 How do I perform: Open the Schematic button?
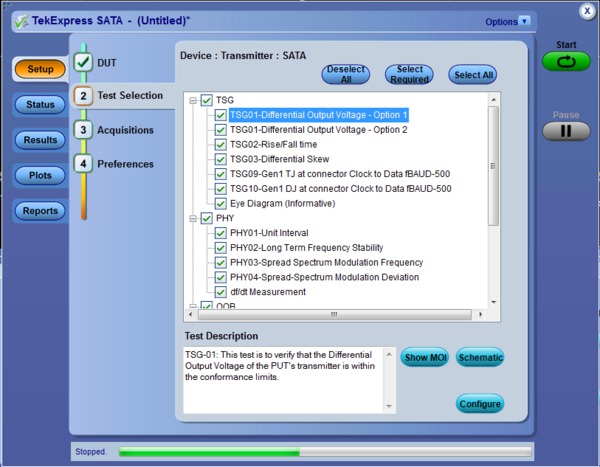click(x=480, y=358)
